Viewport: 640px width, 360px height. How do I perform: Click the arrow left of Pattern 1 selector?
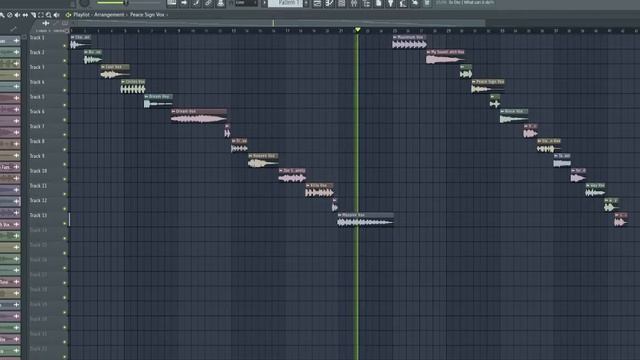click(x=264, y=3)
